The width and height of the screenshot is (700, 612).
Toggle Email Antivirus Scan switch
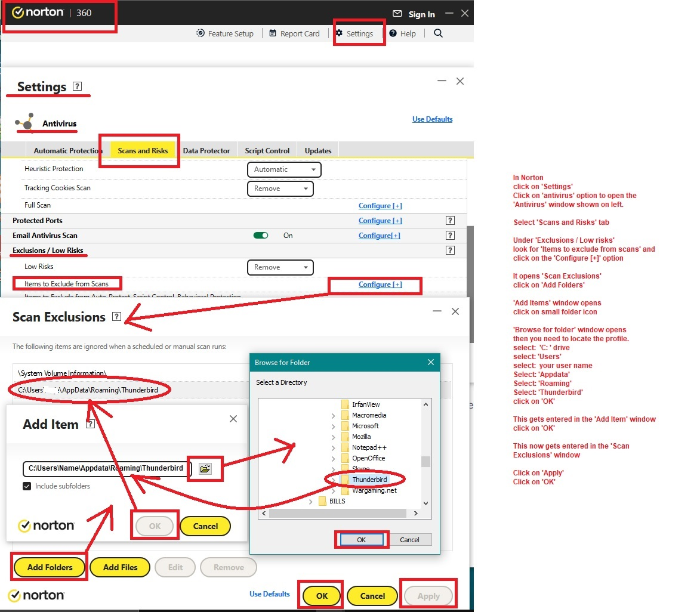(261, 236)
